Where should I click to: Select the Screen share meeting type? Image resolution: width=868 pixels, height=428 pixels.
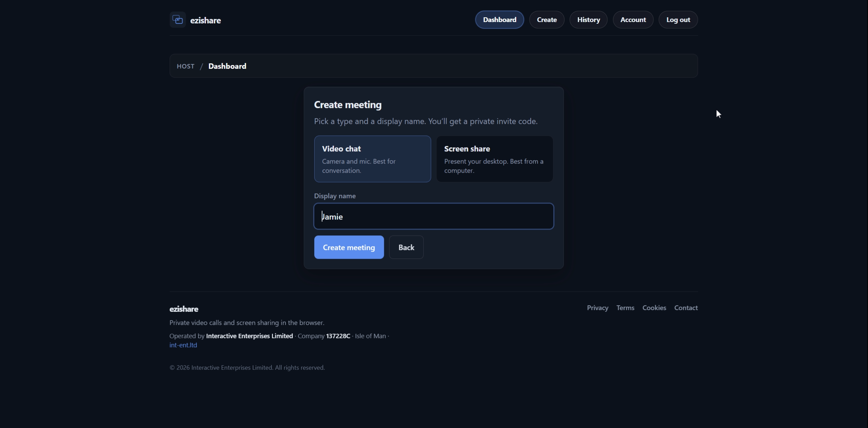click(495, 159)
